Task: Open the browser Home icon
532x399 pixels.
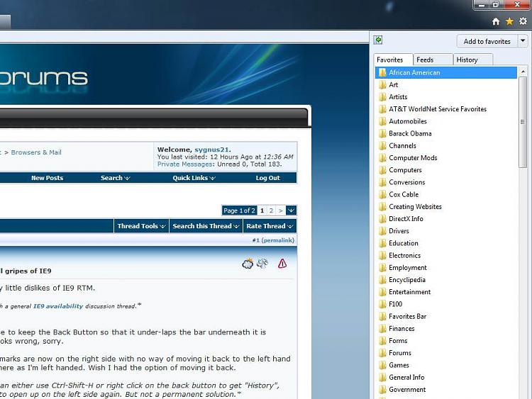Action: (x=496, y=21)
